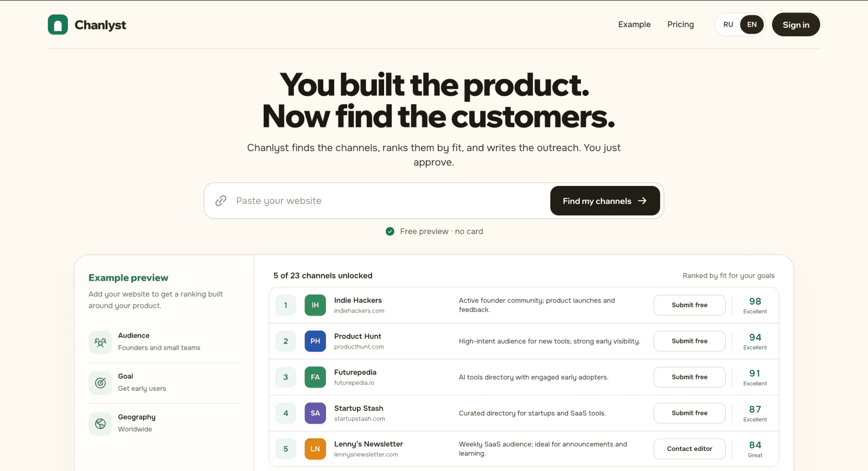Click the lennysnewsletter.com URL text
This screenshot has width=868, height=471.
tap(366, 455)
